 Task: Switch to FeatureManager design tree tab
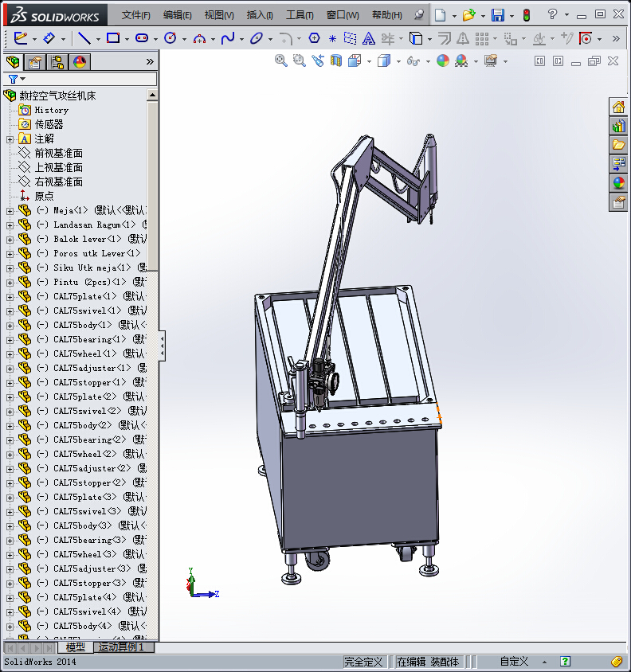(13, 62)
